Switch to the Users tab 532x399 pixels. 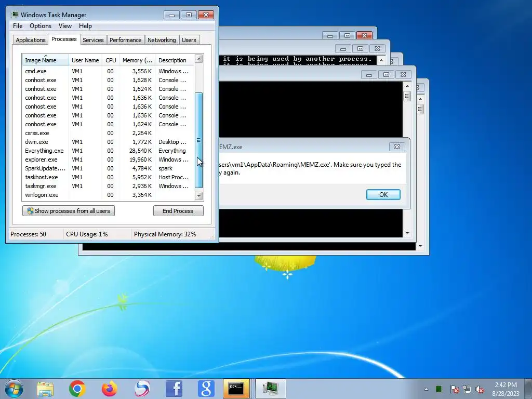click(x=189, y=40)
